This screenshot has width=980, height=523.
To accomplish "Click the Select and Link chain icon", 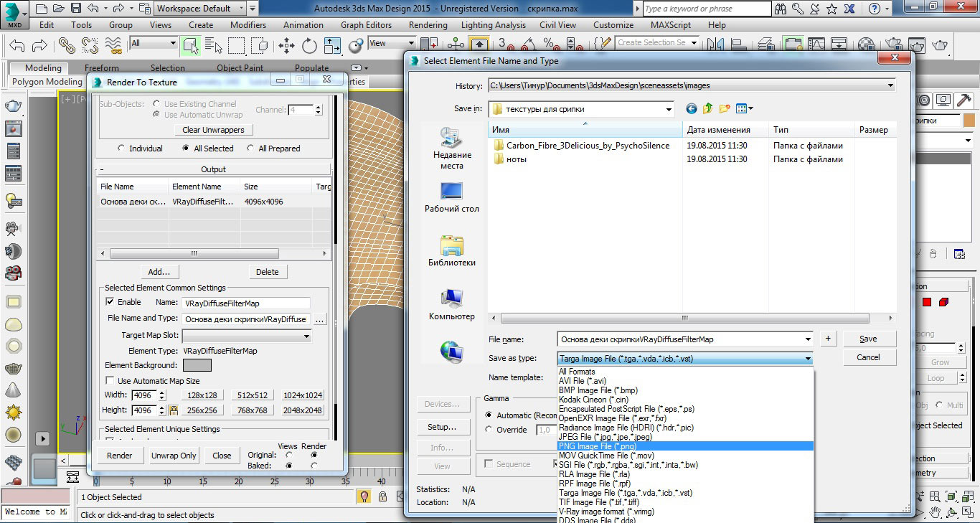I will coord(67,45).
